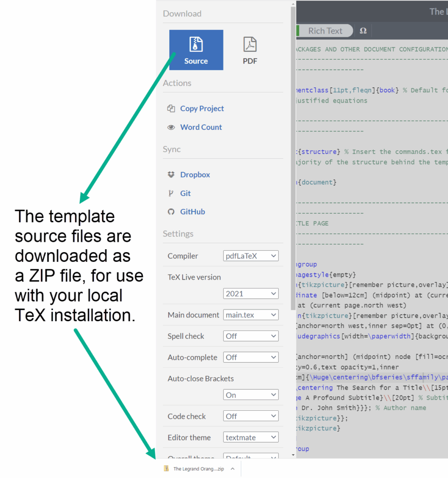Open the Omega symbol palette
Image resolution: width=448 pixels, height=478 pixels.
point(363,31)
